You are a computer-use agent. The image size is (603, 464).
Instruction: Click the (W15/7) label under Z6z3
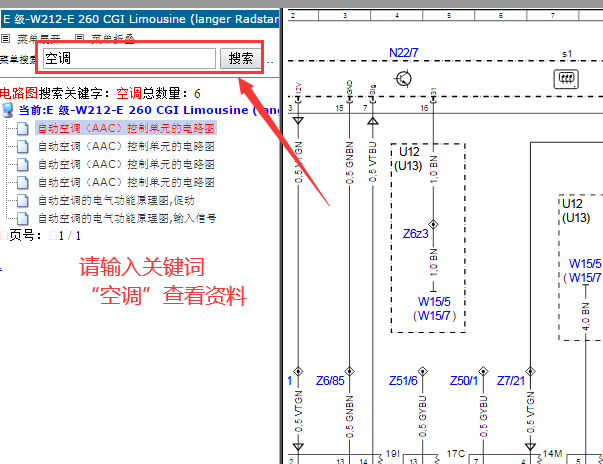[x=435, y=316]
